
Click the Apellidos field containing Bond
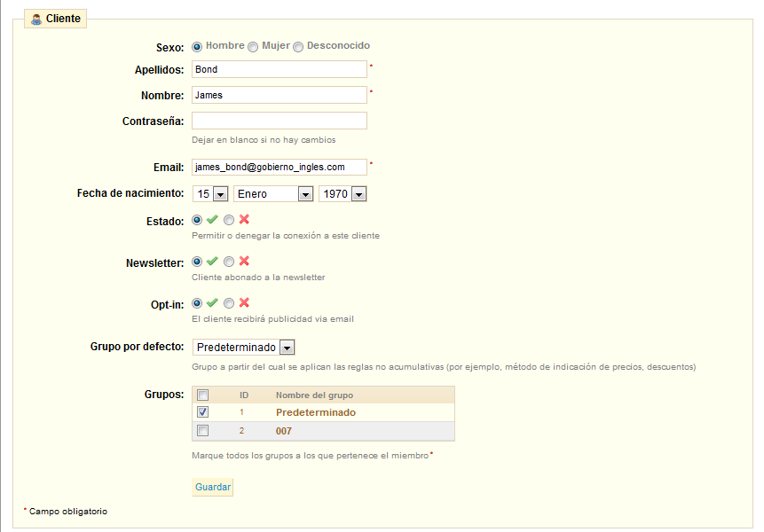click(x=279, y=69)
